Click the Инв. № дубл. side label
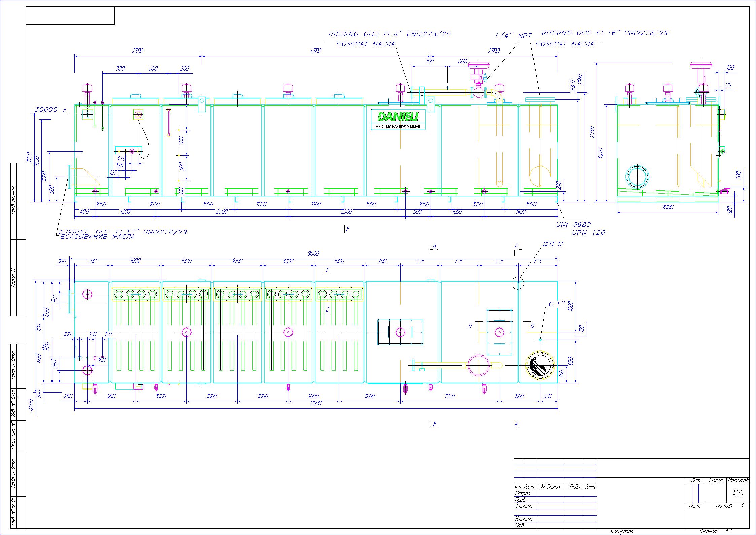This screenshot has height=535, width=756. 14,404
